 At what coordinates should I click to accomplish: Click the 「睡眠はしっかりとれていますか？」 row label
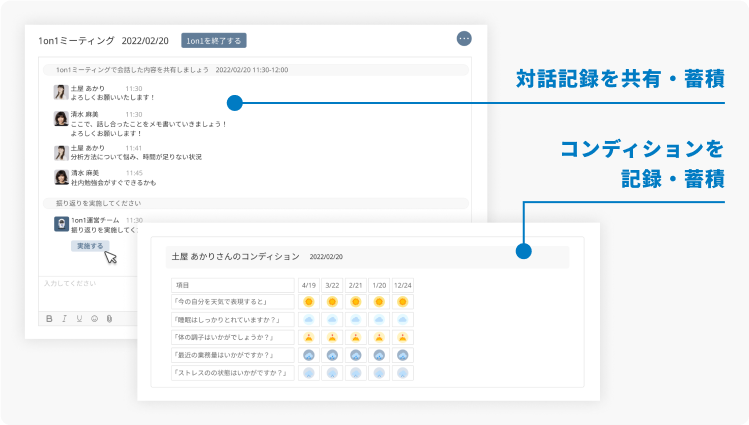[232, 319]
